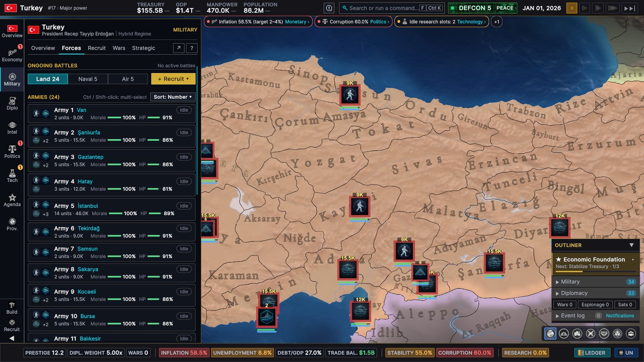Select the crossed-swords military map mode
Image resolution: width=644 pixels, height=362 pixels.
click(590, 333)
